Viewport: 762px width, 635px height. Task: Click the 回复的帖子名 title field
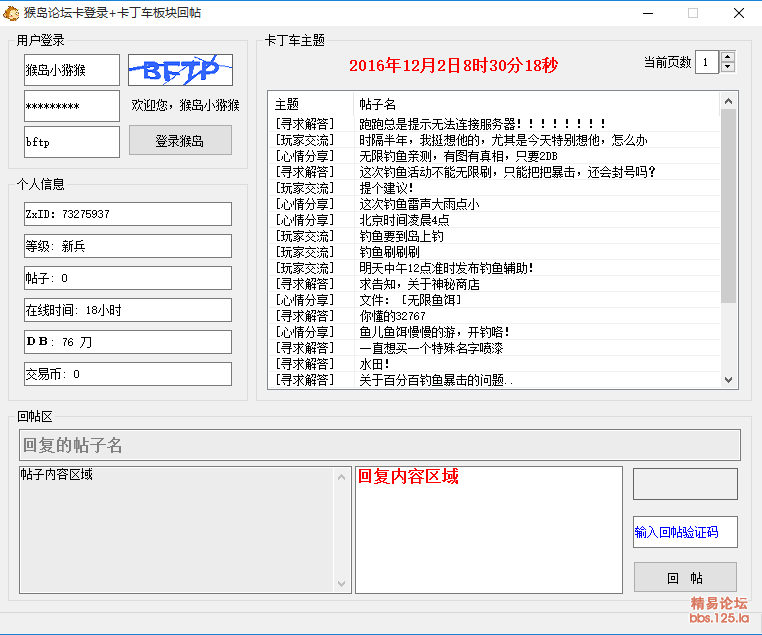click(380, 445)
